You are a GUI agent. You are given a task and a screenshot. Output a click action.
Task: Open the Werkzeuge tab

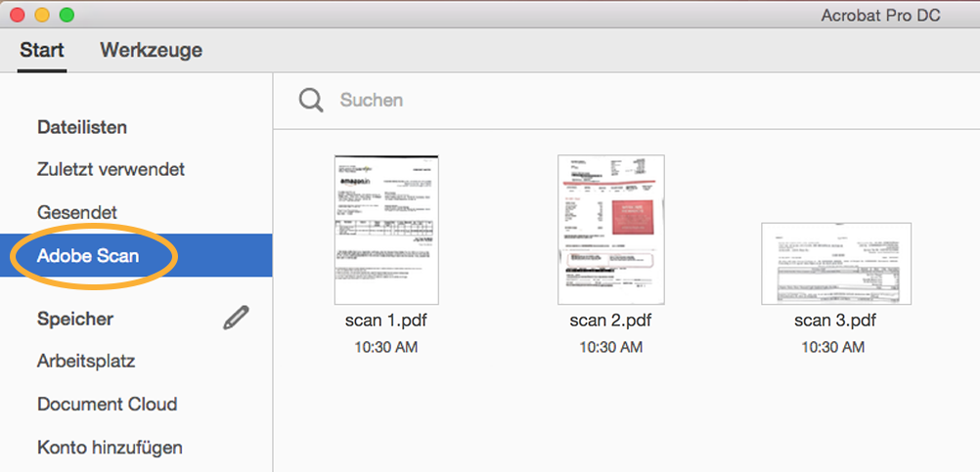point(152,50)
